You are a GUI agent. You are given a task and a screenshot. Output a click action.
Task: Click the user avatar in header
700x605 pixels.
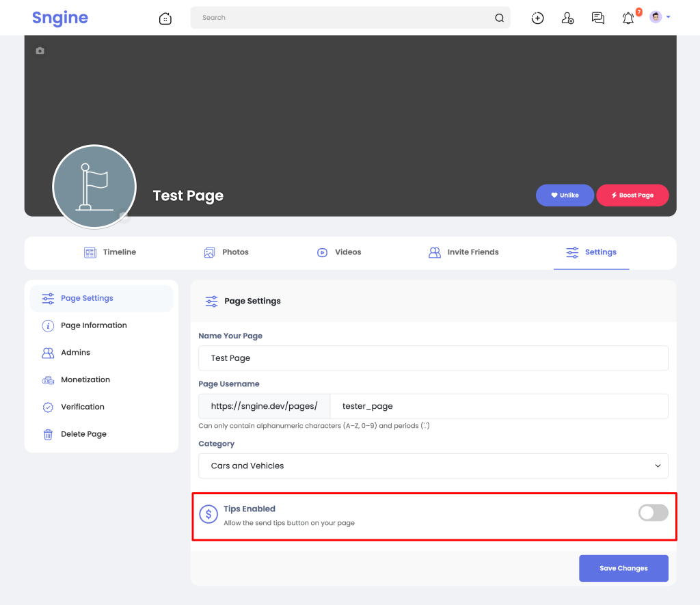[x=656, y=17]
